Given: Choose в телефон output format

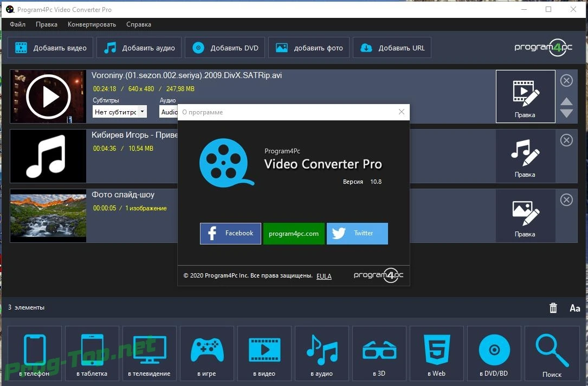Looking at the screenshot, I should 35,353.
